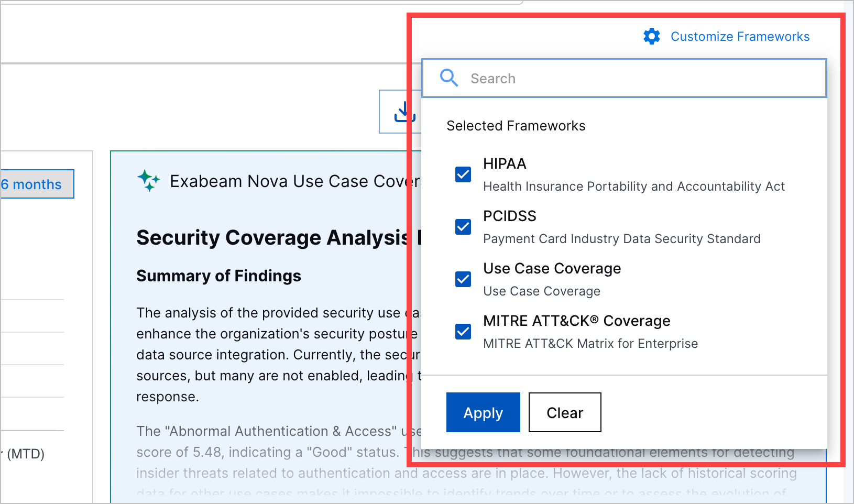Toggle the PCIDSS checkbox off

[463, 227]
